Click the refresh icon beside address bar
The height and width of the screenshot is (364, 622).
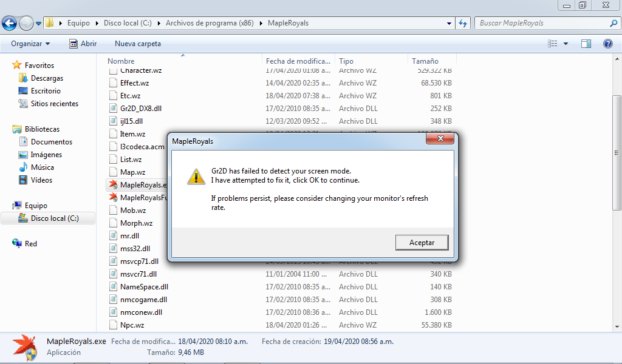pos(462,24)
